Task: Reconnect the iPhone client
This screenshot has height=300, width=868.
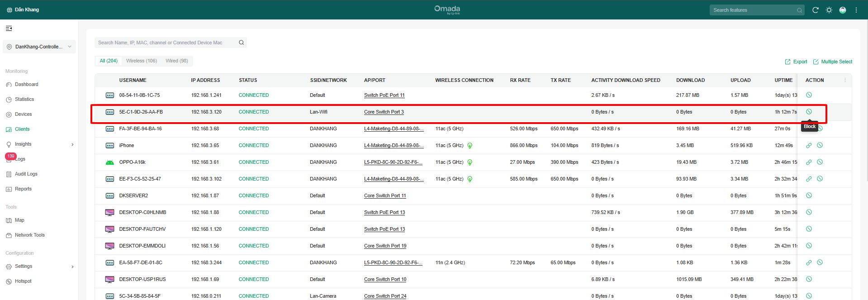Action: (x=809, y=145)
